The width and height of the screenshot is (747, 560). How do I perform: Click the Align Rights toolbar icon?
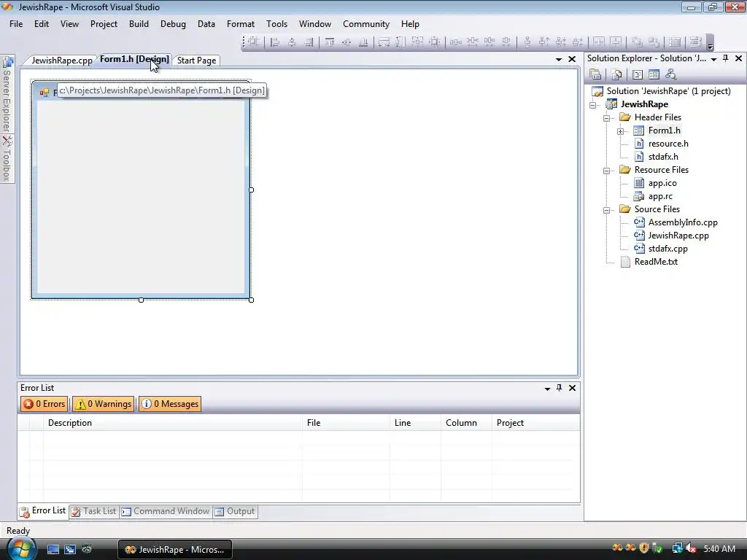point(309,42)
